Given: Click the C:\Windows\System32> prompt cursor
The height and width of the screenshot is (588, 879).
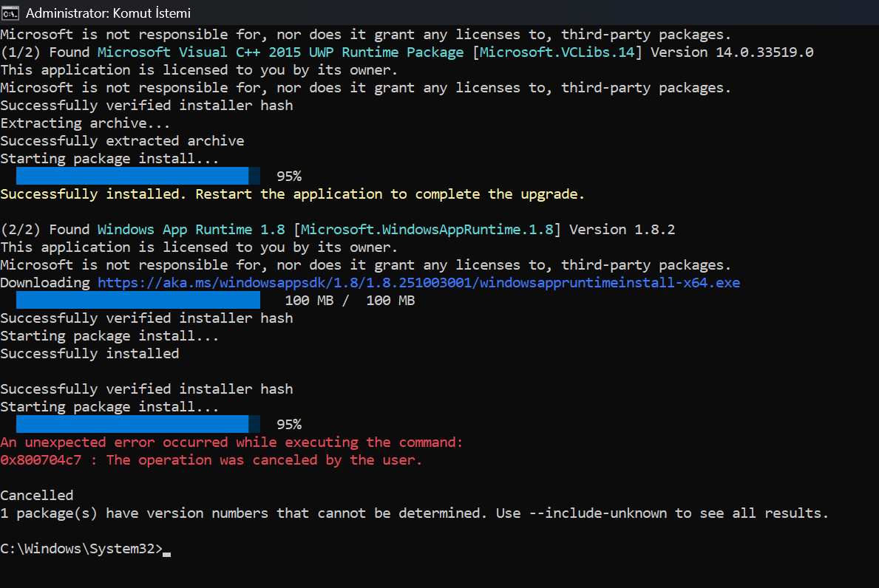Looking at the screenshot, I should 166,549.
